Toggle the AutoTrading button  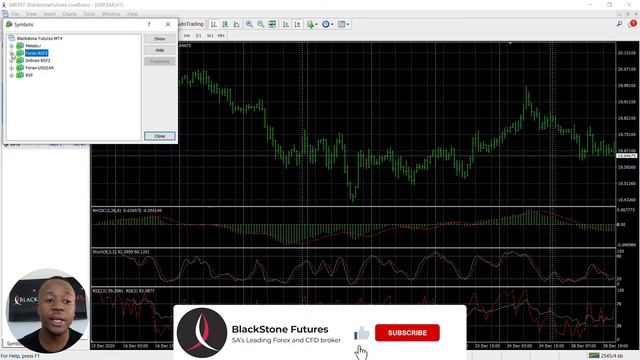[191, 24]
